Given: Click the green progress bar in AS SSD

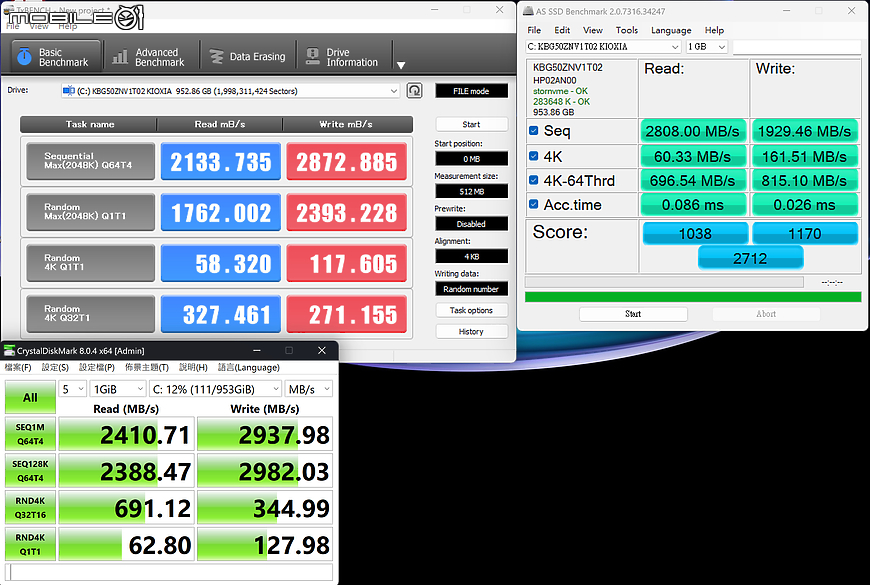Looking at the screenshot, I should point(693,297).
